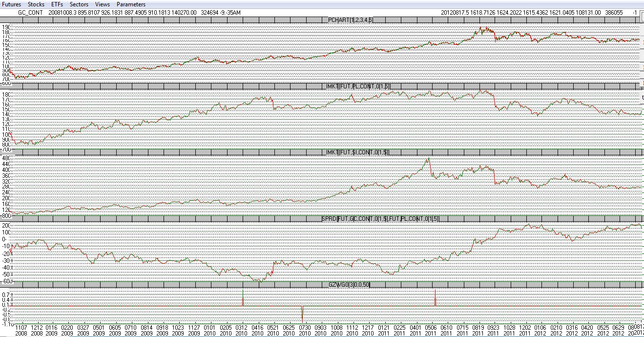
Task: Open the ETFs menu
Action: (57, 4)
